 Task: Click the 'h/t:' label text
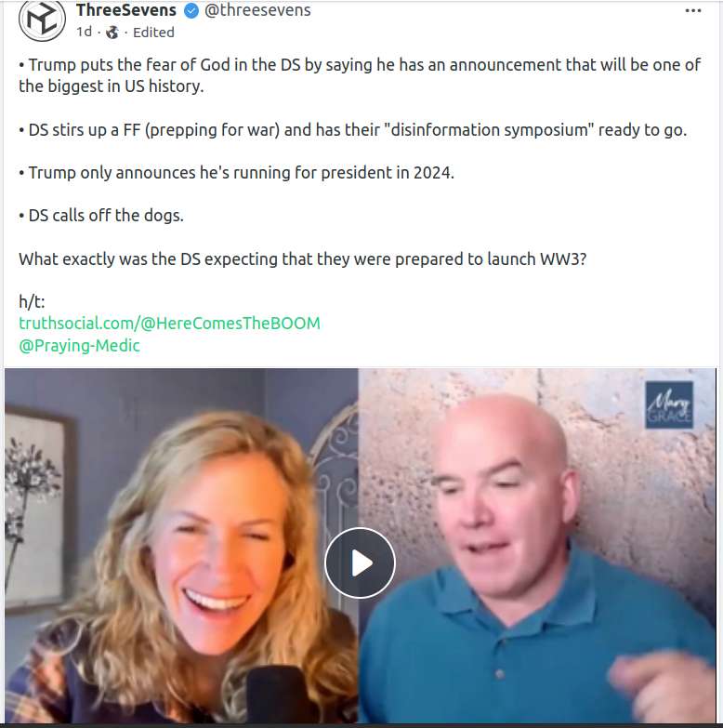pyautogui.click(x=32, y=302)
